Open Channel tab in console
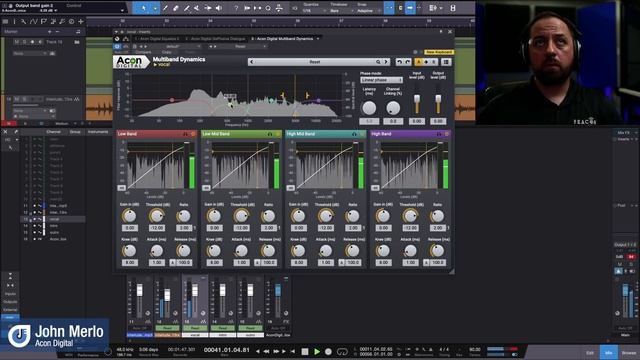Viewport: 640px width, 360px height. pyautogui.click(x=53, y=132)
